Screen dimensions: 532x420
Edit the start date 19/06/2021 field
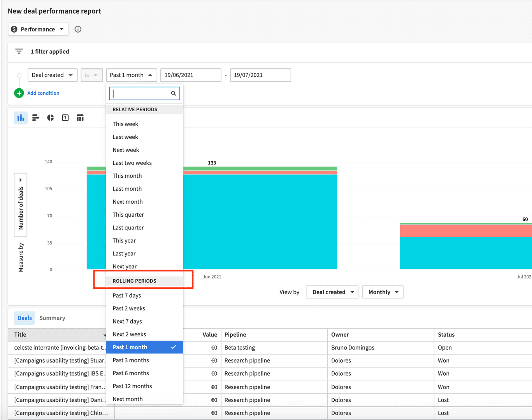tap(191, 75)
